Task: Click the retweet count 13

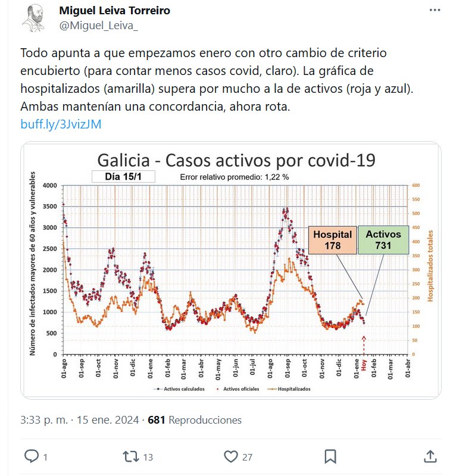Action: click(x=148, y=457)
